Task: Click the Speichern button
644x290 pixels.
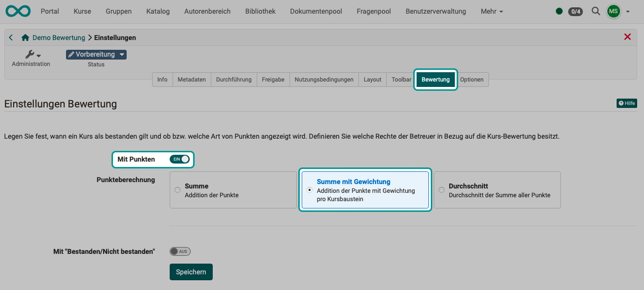Action: click(x=191, y=272)
